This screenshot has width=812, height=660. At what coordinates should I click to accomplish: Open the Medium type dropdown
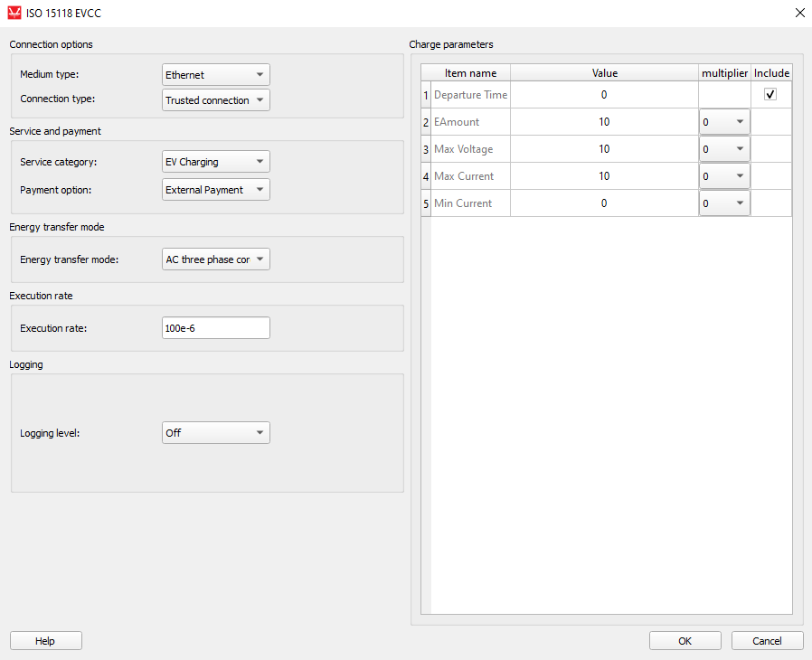click(x=216, y=74)
